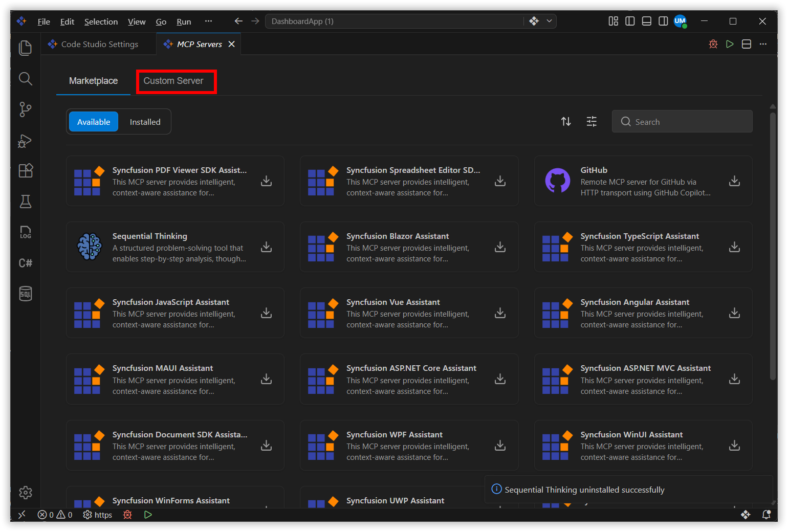Click the green run icon in the editor toolbar
Image resolution: width=788 pixels, height=532 pixels.
(x=730, y=44)
